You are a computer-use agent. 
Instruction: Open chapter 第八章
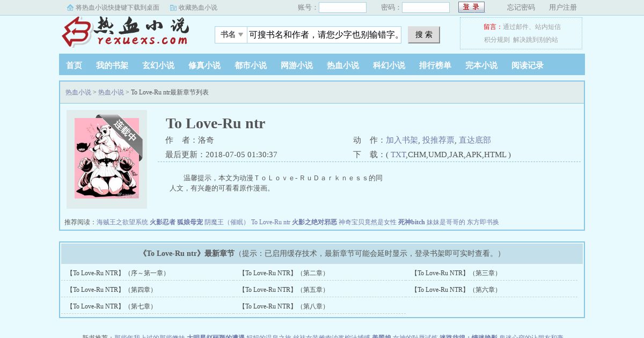point(283,306)
